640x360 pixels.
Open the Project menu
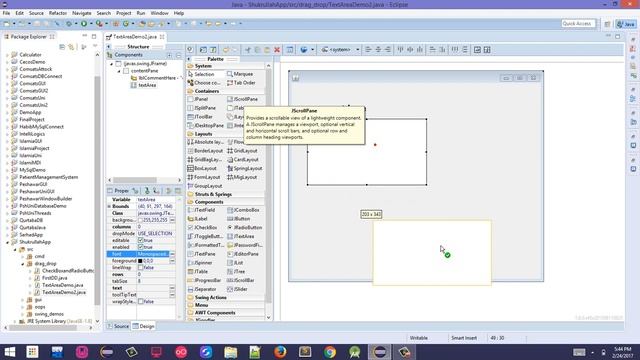(x=123, y=13)
